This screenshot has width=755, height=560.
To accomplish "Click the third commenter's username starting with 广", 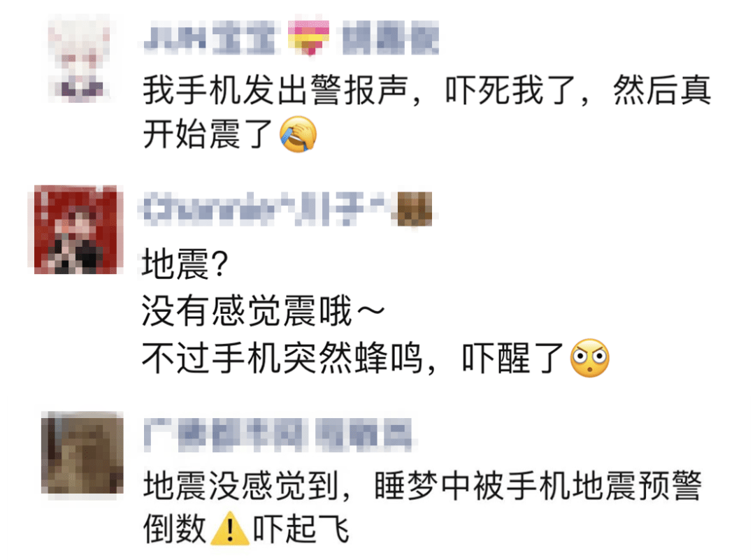I will coord(278,435).
